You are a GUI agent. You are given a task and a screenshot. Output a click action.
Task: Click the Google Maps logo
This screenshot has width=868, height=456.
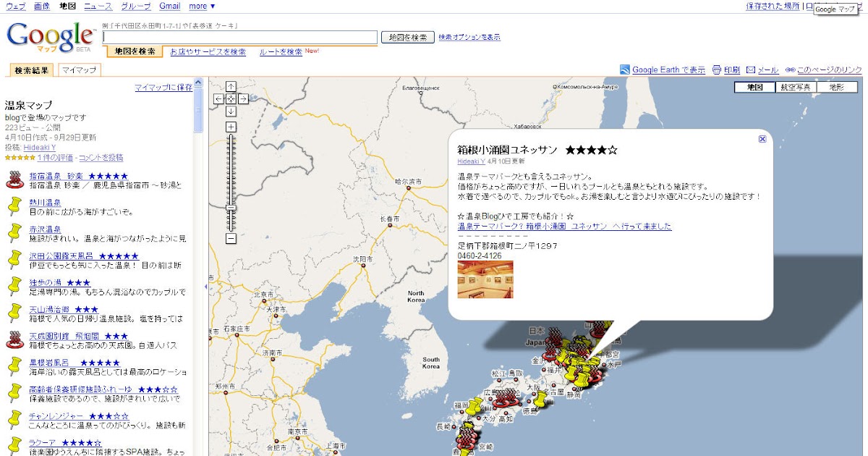(x=51, y=38)
